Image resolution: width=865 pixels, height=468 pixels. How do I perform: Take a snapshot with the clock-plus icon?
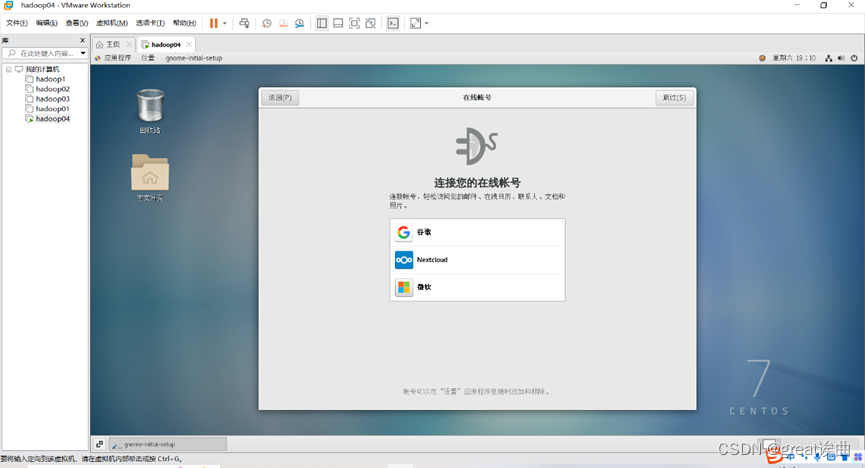pyautogui.click(x=266, y=23)
